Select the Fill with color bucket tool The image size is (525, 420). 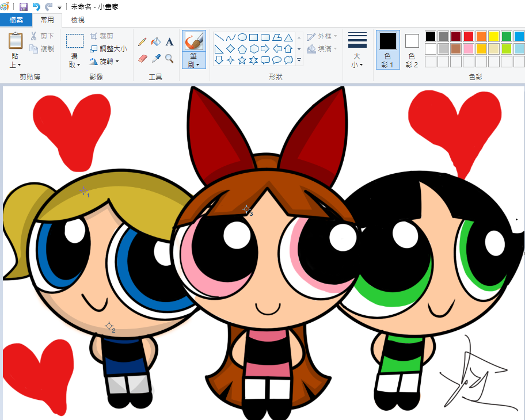155,42
